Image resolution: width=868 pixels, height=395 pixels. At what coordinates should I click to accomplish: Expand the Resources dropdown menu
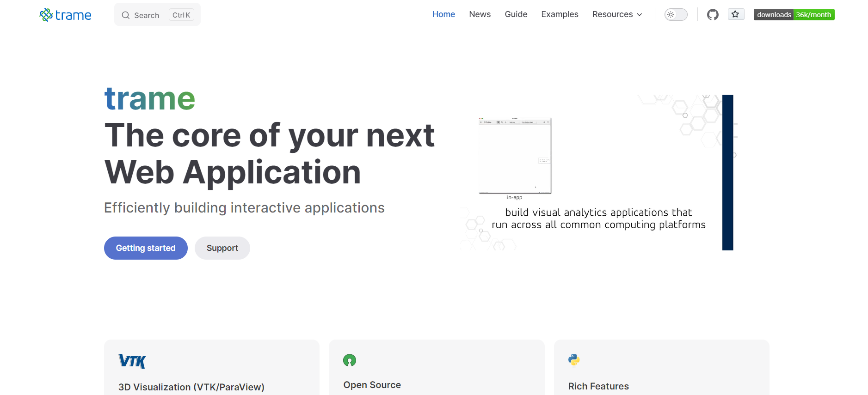[617, 14]
